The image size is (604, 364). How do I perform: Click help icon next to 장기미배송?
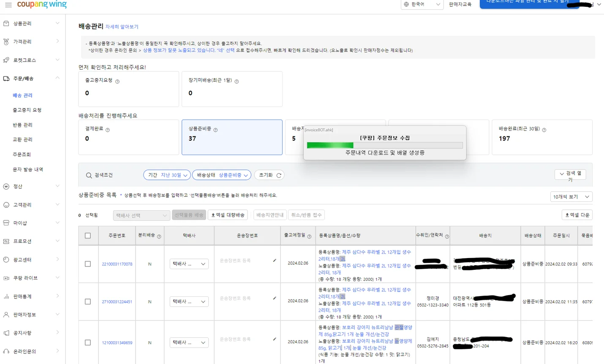click(x=237, y=81)
